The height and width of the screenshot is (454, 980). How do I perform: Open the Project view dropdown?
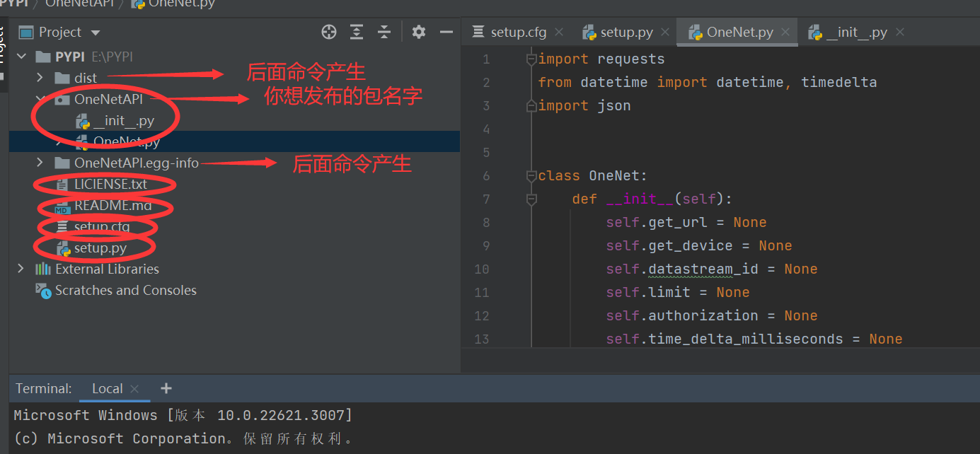96,33
